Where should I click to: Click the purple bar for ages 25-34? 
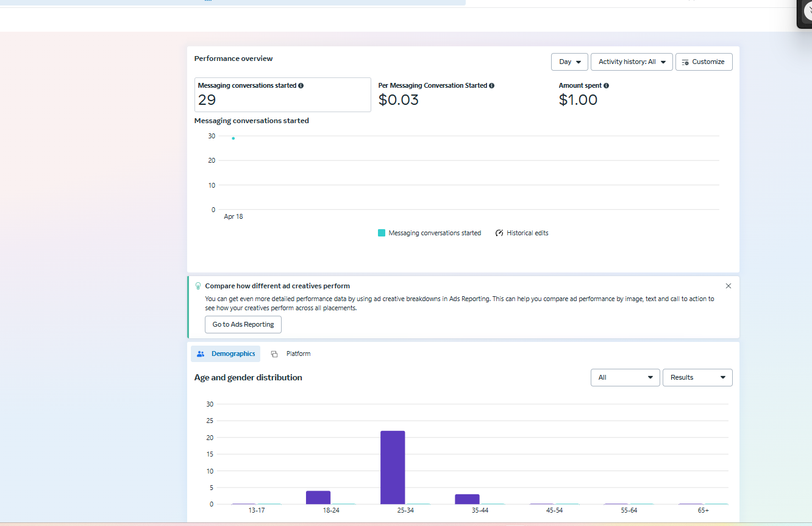[393, 467]
